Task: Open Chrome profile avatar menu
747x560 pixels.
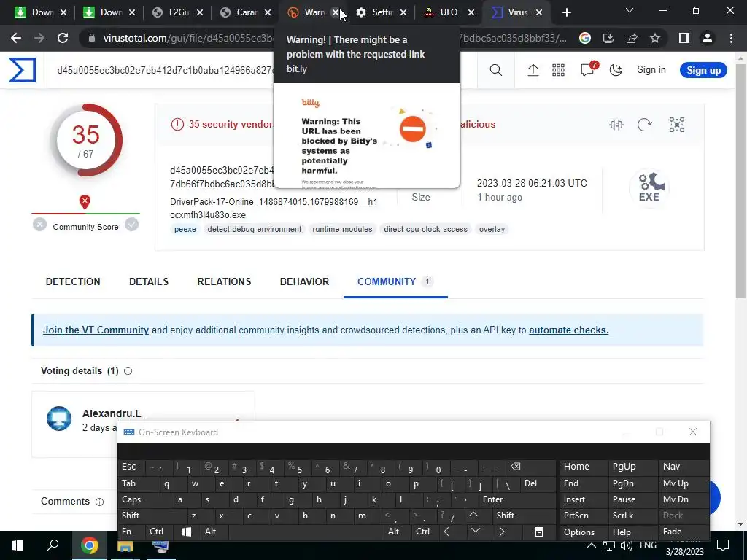Action: click(x=708, y=38)
